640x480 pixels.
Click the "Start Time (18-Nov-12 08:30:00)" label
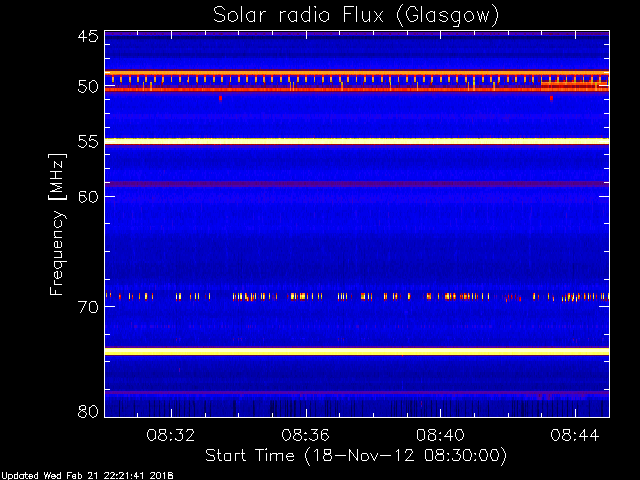[x=356, y=456]
